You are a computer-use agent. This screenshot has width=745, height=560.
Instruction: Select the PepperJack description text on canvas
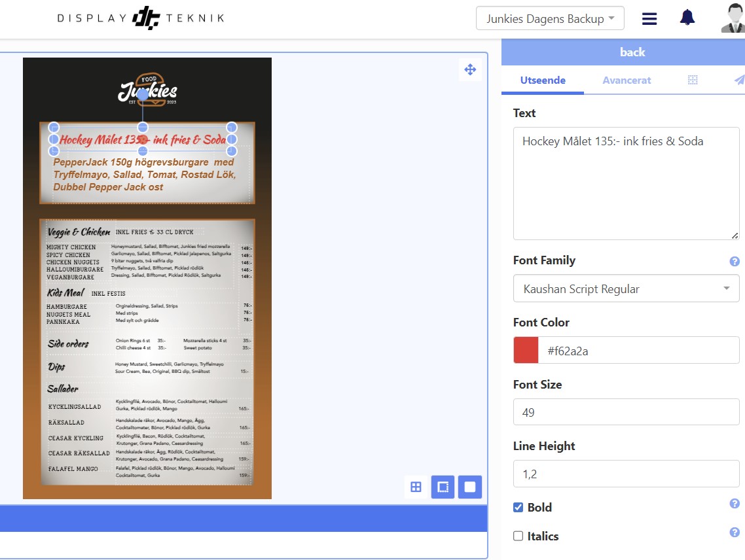tap(145, 174)
